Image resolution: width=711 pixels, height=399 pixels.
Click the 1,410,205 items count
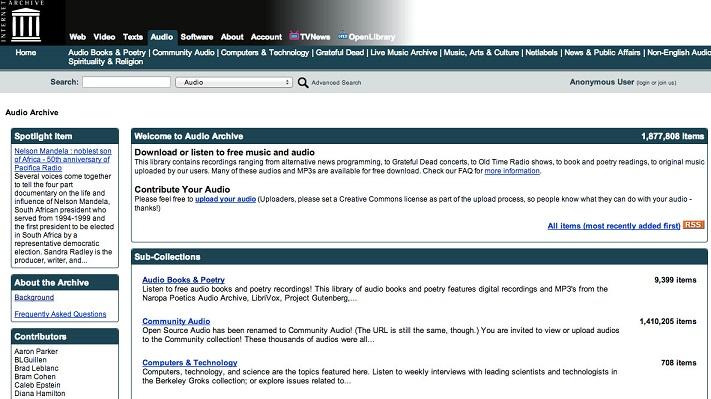pyautogui.click(x=668, y=321)
